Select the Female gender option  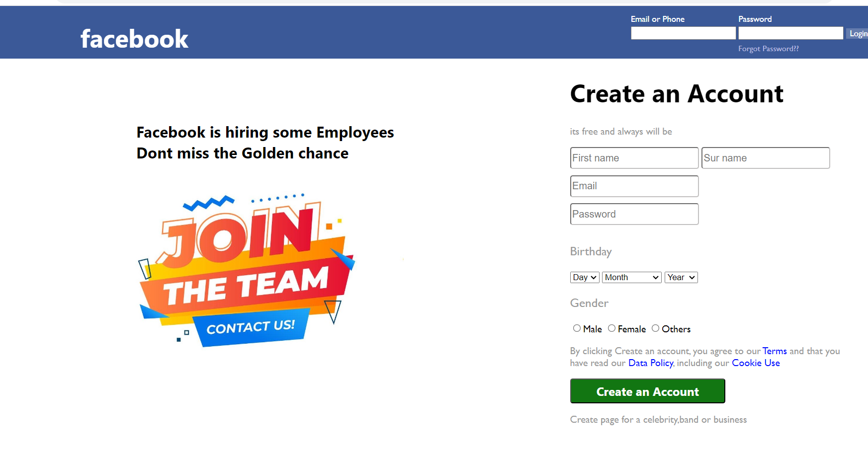(x=611, y=328)
